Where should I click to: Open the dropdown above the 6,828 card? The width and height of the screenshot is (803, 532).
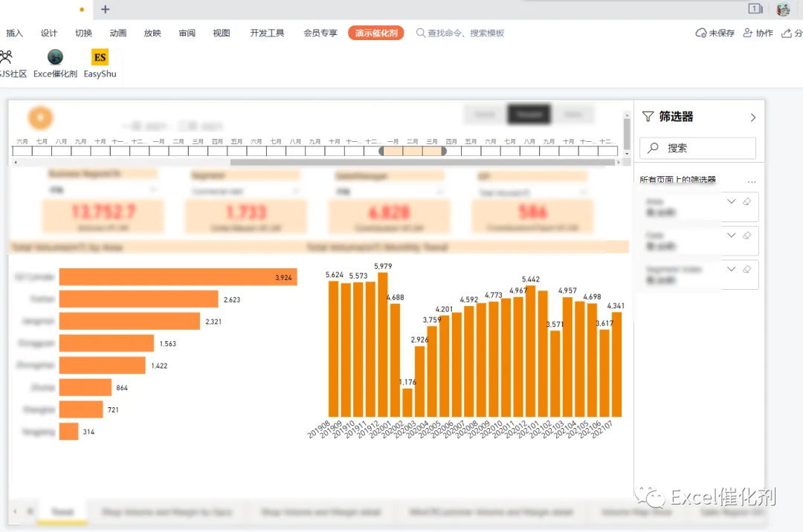[x=389, y=192]
